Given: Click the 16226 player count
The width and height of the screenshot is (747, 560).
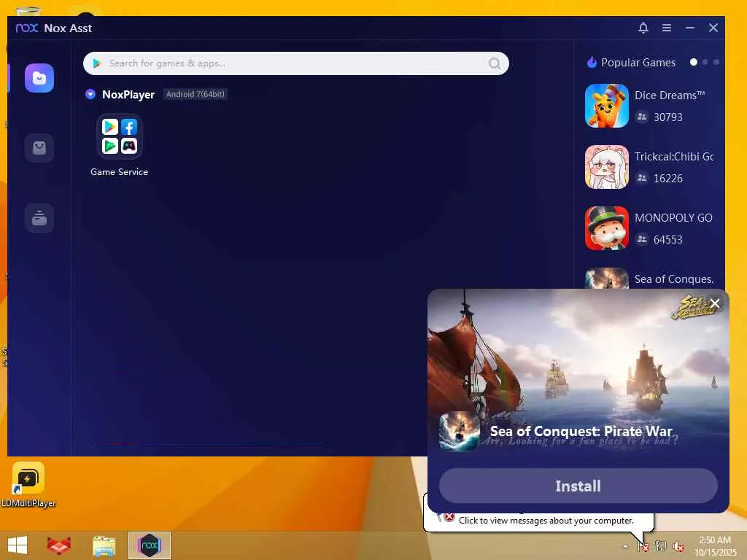Looking at the screenshot, I should [668, 179].
